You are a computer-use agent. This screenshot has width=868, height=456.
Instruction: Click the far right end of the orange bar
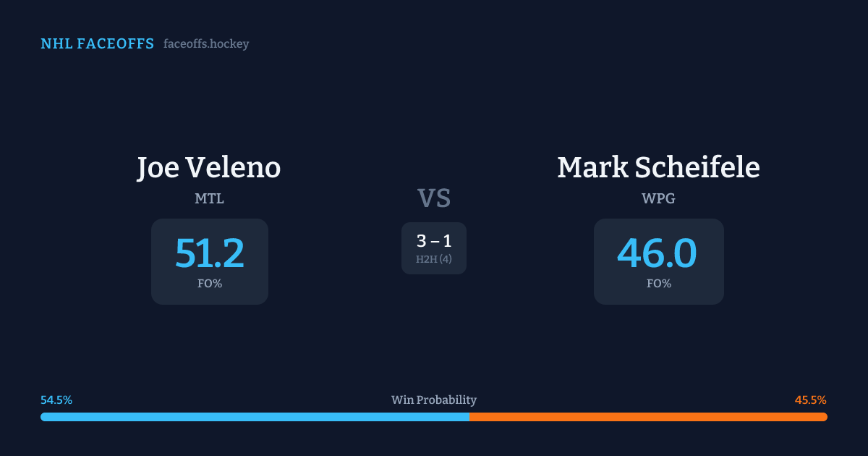[824, 417]
